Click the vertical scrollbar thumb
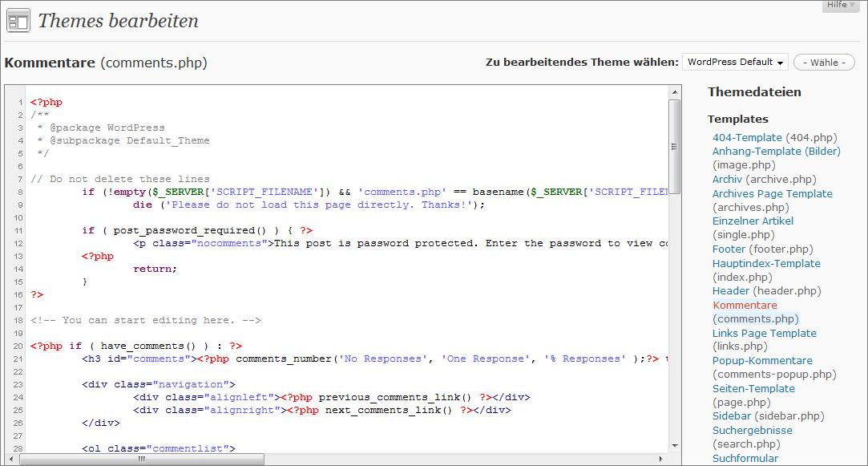Image resolution: width=868 pixels, height=466 pixels. pos(674,146)
